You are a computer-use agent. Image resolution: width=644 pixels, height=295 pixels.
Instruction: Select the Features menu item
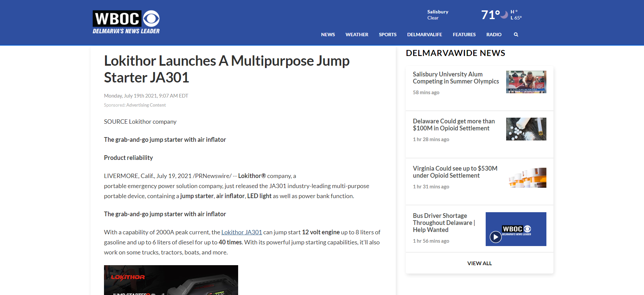pos(464,35)
